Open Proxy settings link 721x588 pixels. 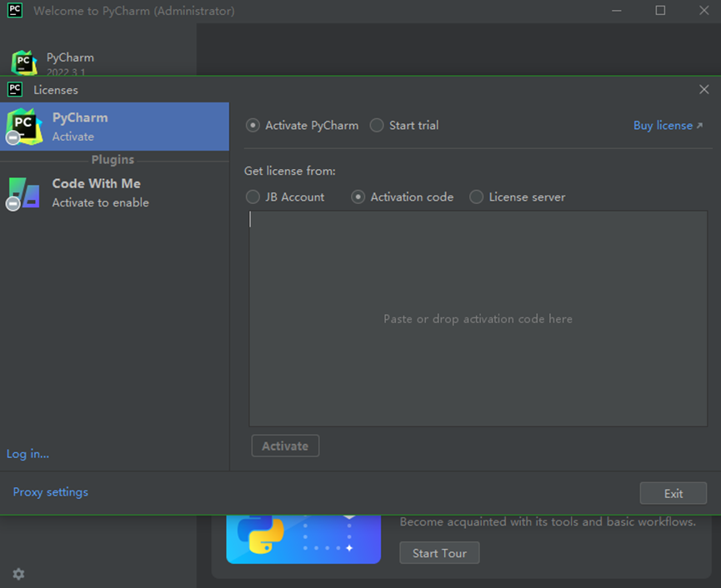(x=51, y=492)
